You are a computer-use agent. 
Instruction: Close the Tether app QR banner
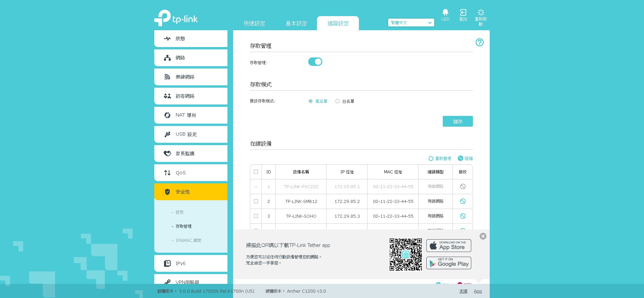[483, 236]
